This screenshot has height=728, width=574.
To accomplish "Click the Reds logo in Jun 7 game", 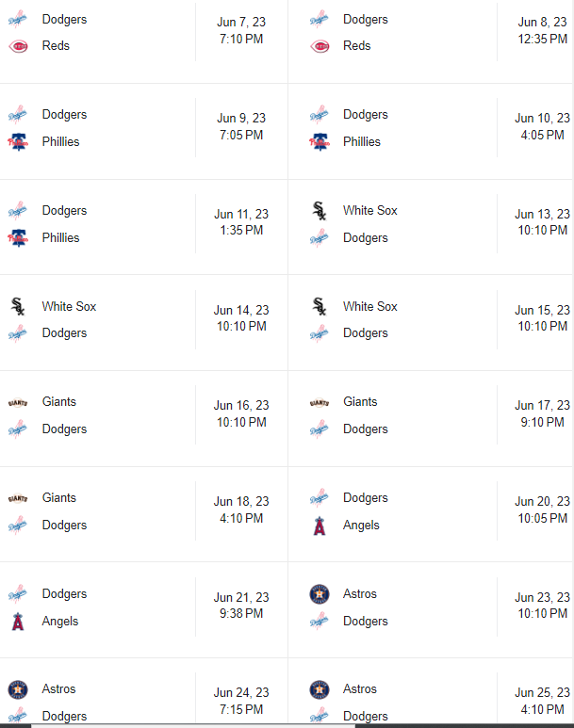I will [x=17, y=46].
